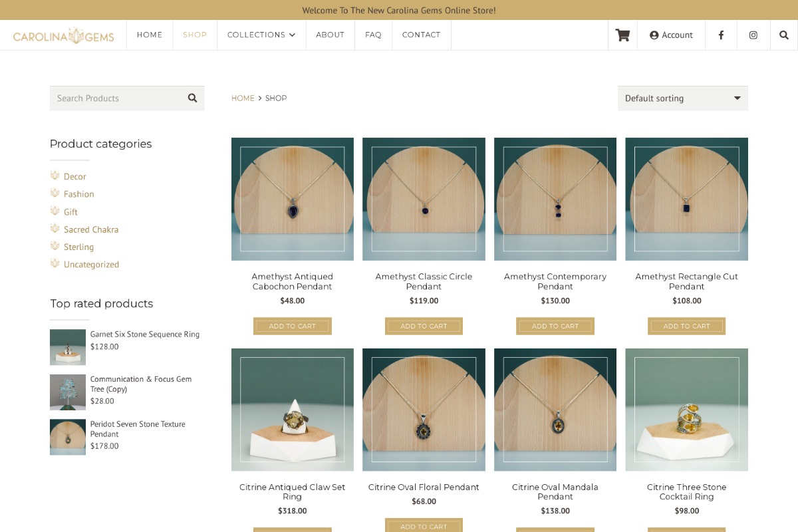
Task: Open the Uncategorized category
Action: point(91,265)
